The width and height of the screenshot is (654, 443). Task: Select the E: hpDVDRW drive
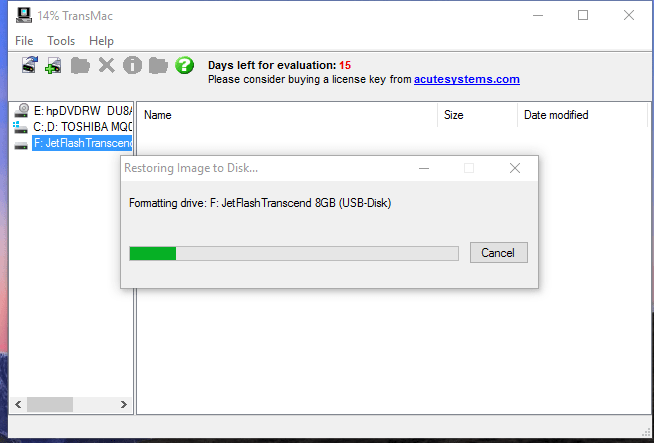[x=73, y=111]
